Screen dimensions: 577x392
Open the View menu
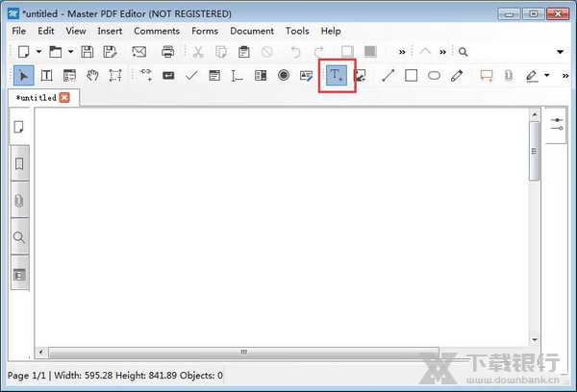(76, 31)
